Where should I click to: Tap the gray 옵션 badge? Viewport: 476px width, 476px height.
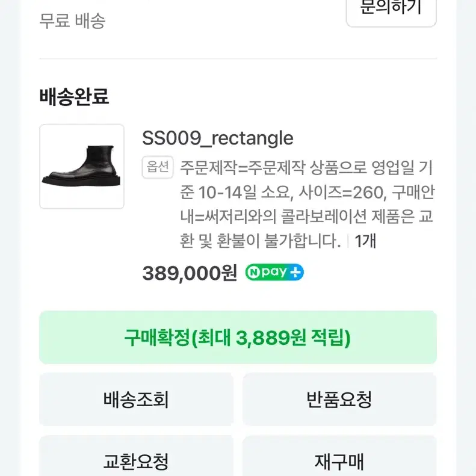[x=158, y=167]
